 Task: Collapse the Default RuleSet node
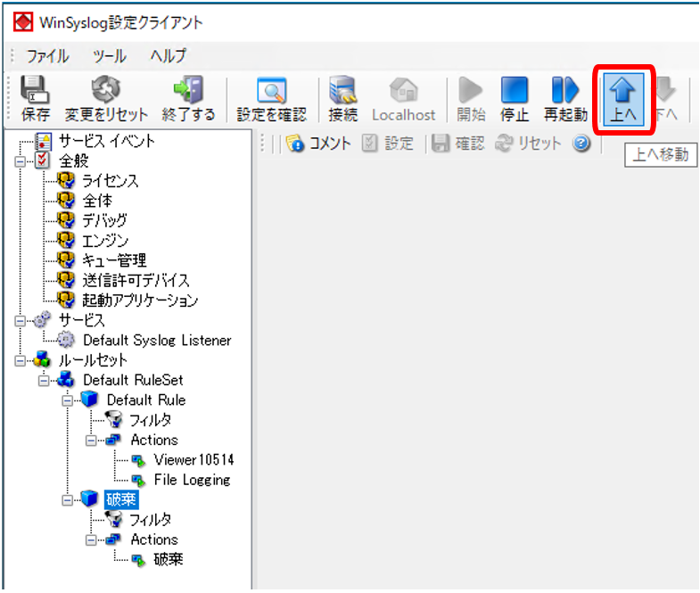coord(44,381)
